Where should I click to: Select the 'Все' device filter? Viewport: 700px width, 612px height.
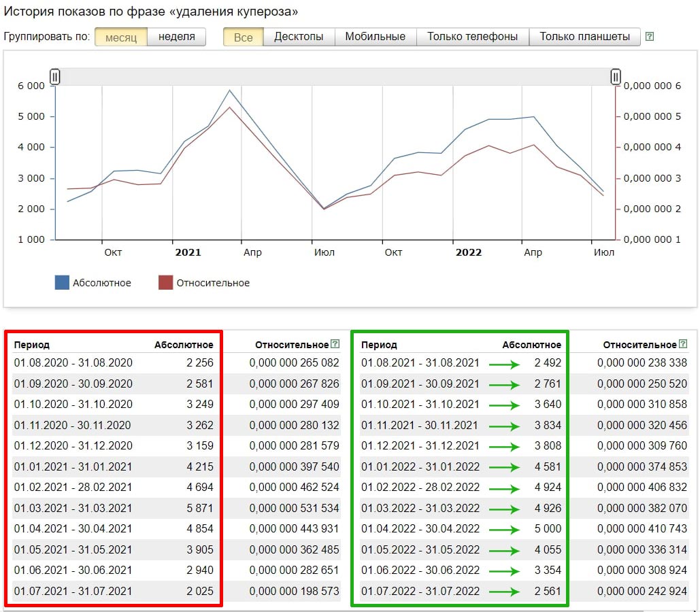click(x=244, y=37)
